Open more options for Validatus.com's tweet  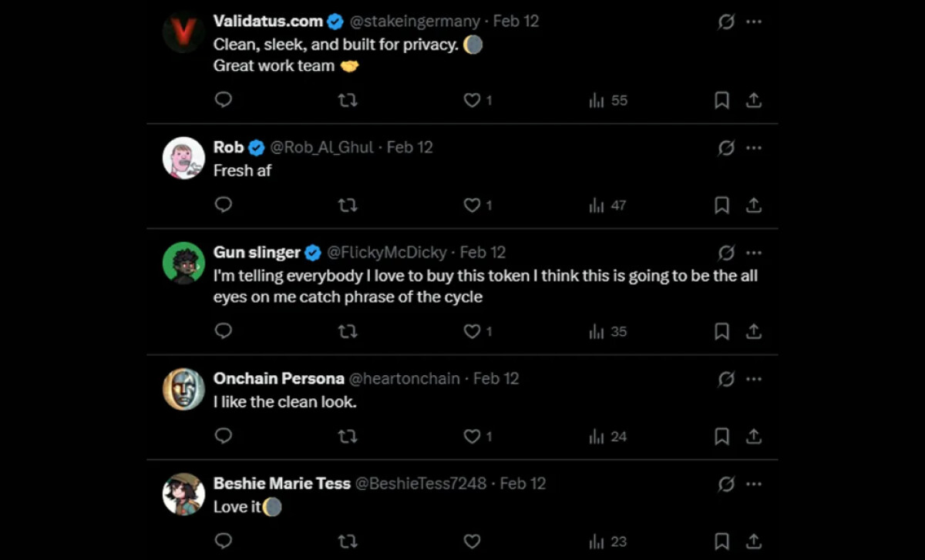[x=754, y=22]
